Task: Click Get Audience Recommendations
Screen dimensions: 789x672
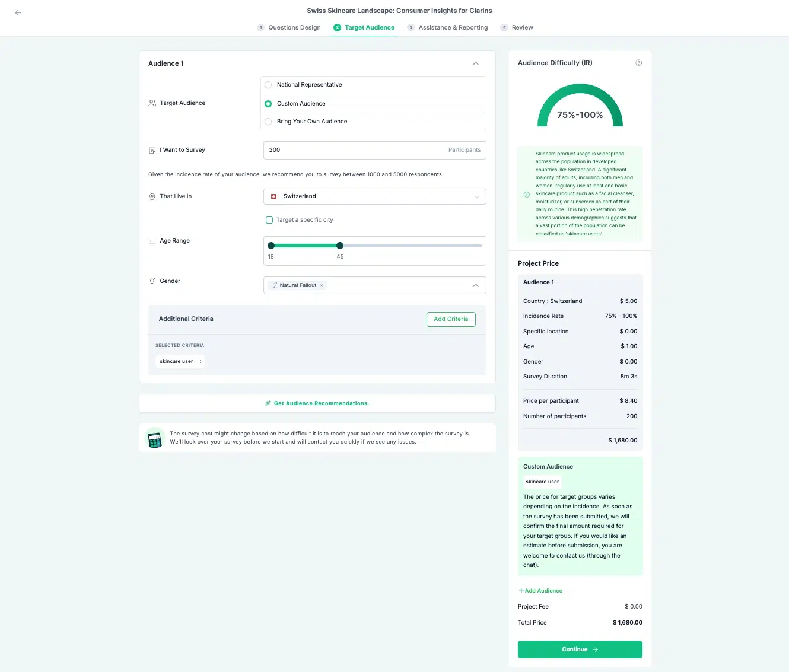Action: point(317,403)
